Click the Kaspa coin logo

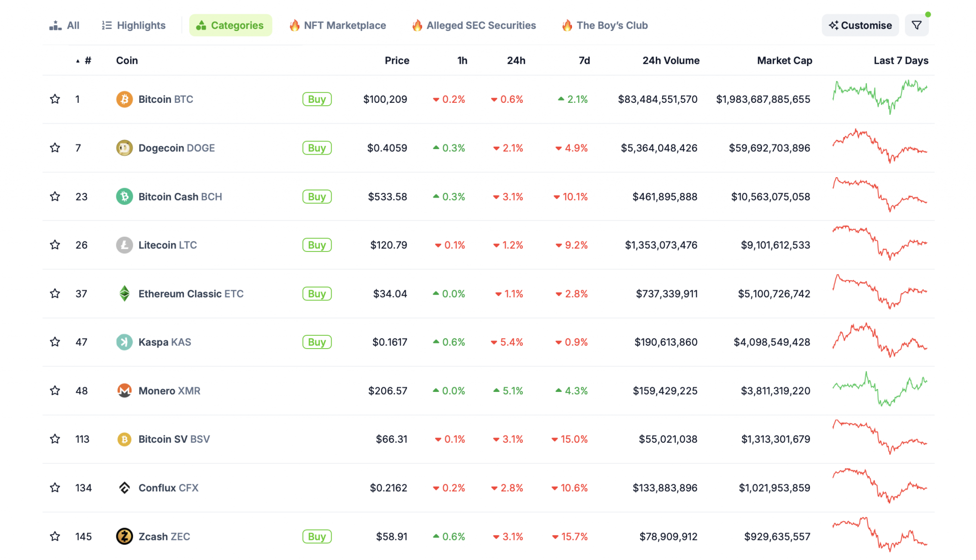pyautogui.click(x=124, y=342)
